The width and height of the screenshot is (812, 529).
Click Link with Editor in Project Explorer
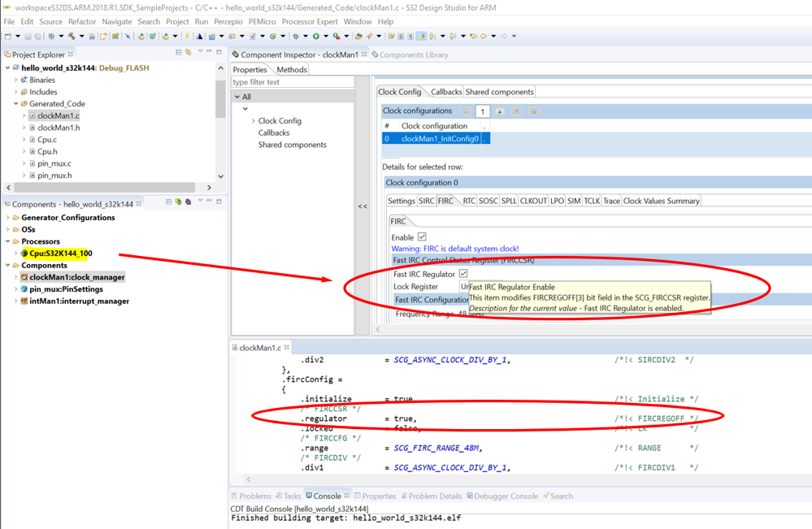(x=189, y=52)
